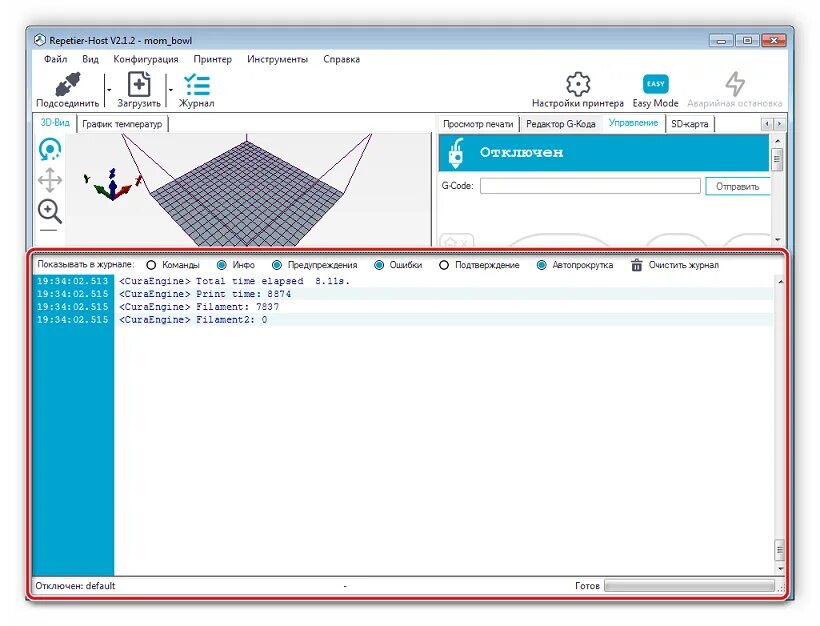820x626 pixels.
Task: Click timestamp 19:34:02.513
Action: (x=72, y=281)
